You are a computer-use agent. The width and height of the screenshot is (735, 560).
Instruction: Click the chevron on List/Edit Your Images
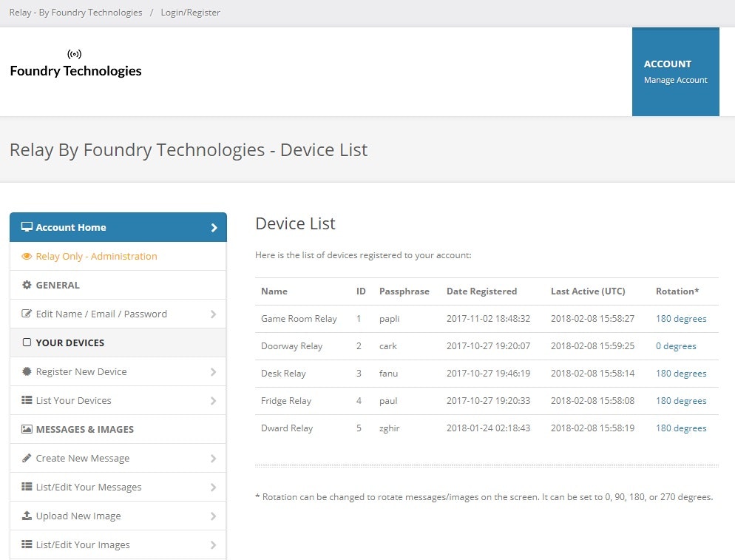point(213,545)
